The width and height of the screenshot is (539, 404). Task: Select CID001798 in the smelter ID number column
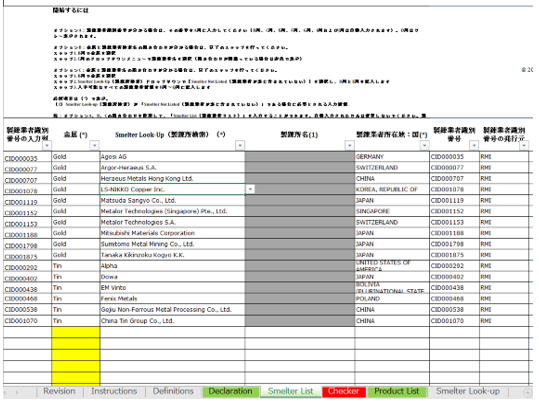(x=454, y=244)
